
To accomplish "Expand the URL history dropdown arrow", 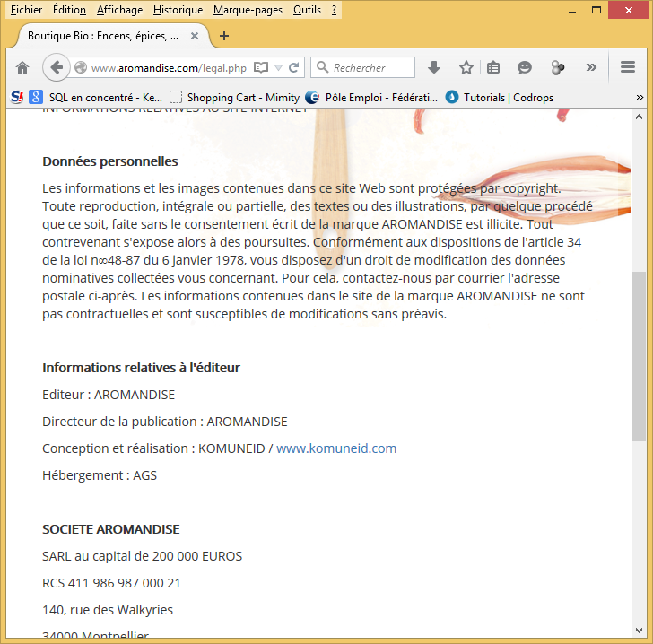I will coord(279,67).
